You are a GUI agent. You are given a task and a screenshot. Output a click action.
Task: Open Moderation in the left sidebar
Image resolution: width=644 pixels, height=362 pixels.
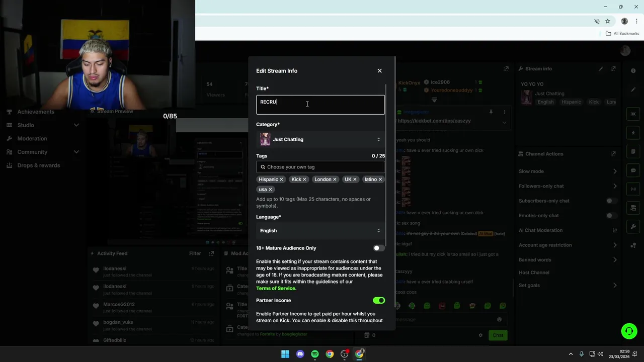(32, 139)
